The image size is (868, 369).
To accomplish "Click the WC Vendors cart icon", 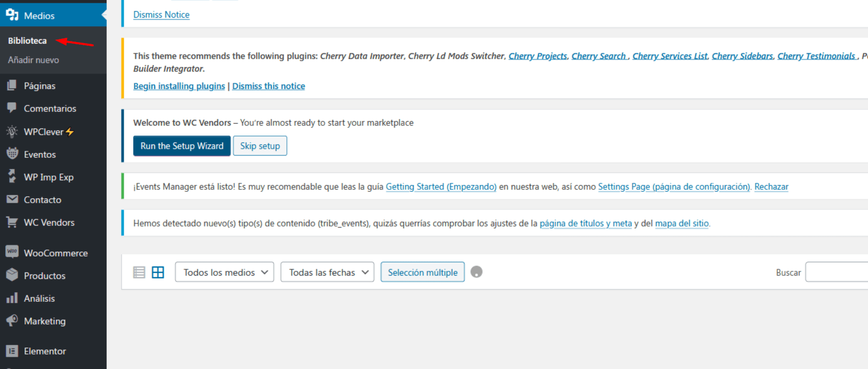I will click(x=12, y=222).
